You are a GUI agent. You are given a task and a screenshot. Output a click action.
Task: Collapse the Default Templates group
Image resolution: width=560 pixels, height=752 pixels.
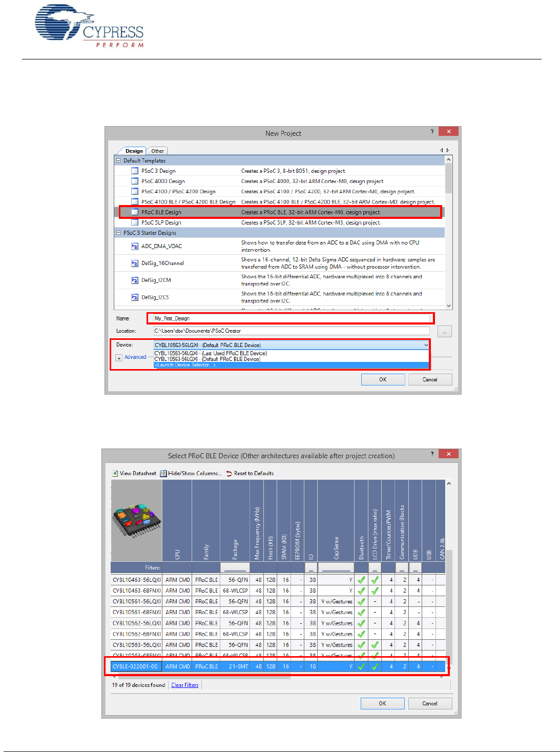pyautogui.click(x=118, y=160)
